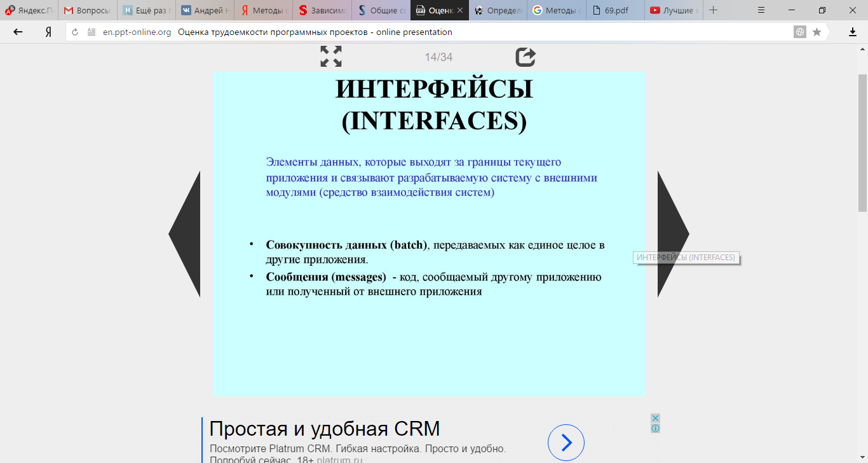Image resolution: width=868 pixels, height=463 pixels.
Task: Click scrollbar up arrow
Action: [863, 48]
